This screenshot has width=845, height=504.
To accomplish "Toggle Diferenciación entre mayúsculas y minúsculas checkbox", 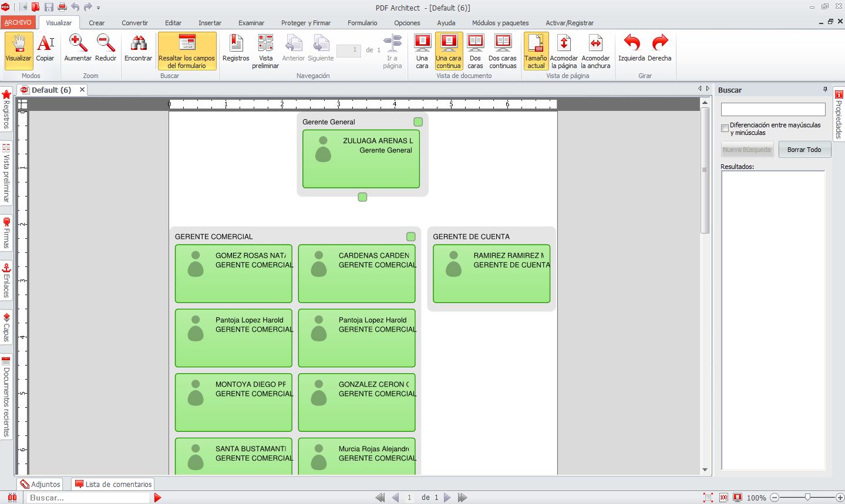I will pyautogui.click(x=725, y=128).
